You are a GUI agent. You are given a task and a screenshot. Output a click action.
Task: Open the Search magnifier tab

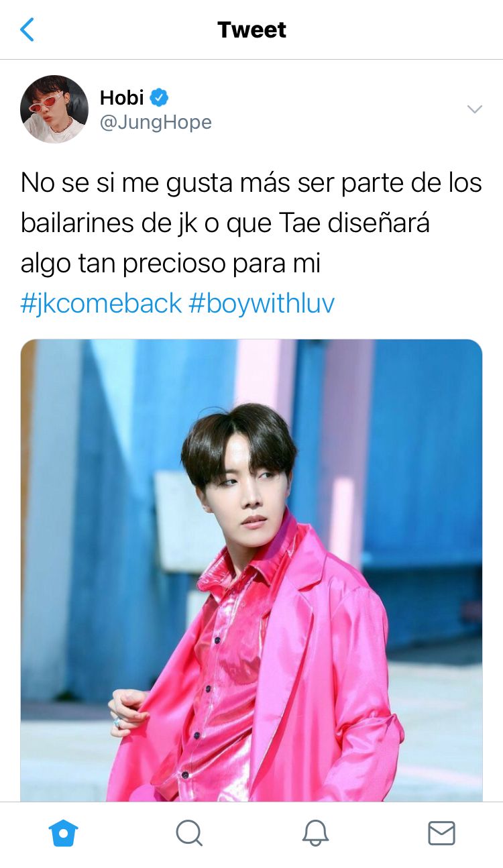(x=189, y=834)
